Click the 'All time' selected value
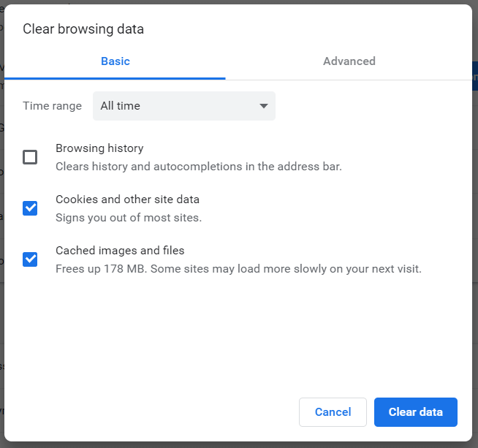This screenshot has width=478, height=448. click(x=121, y=106)
